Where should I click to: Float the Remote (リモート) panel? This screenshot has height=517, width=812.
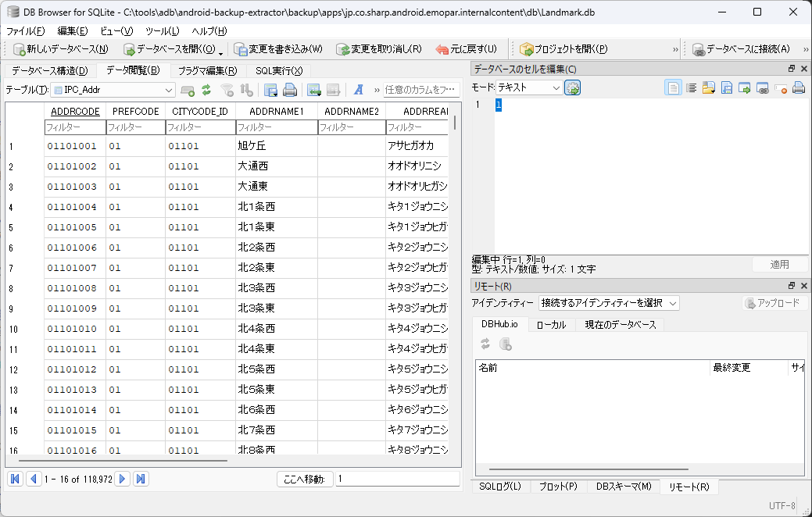pyautogui.click(x=792, y=286)
